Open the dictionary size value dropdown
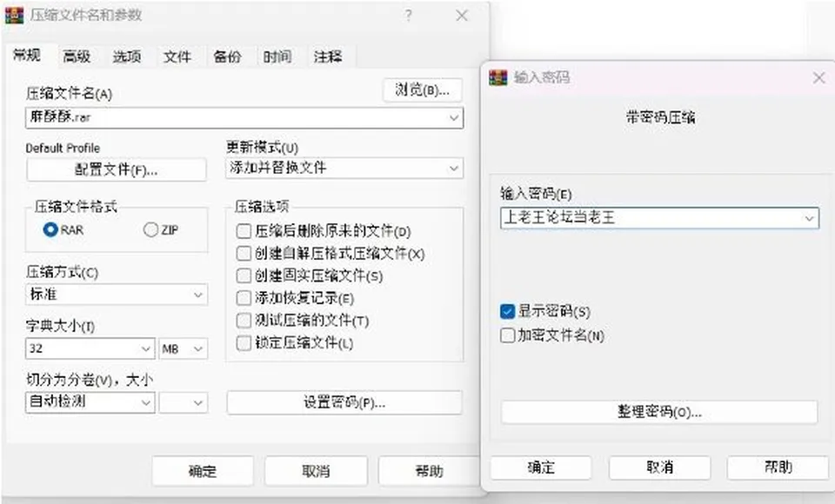835x504 pixels. click(146, 349)
